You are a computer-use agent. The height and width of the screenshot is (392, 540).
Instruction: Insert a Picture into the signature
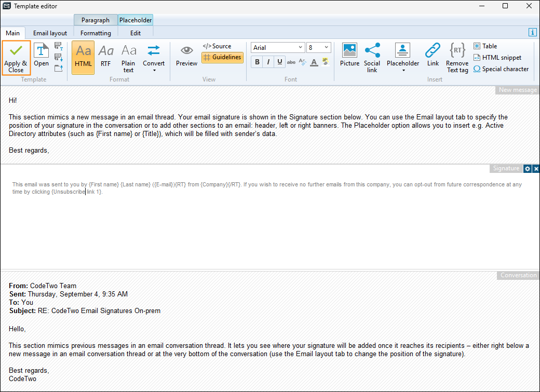(349, 55)
